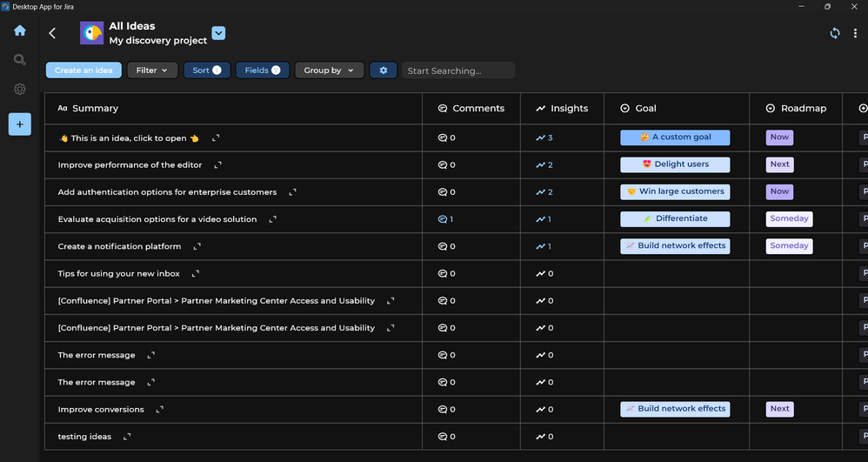
Task: Open the blue gear view settings
Action: click(x=383, y=70)
